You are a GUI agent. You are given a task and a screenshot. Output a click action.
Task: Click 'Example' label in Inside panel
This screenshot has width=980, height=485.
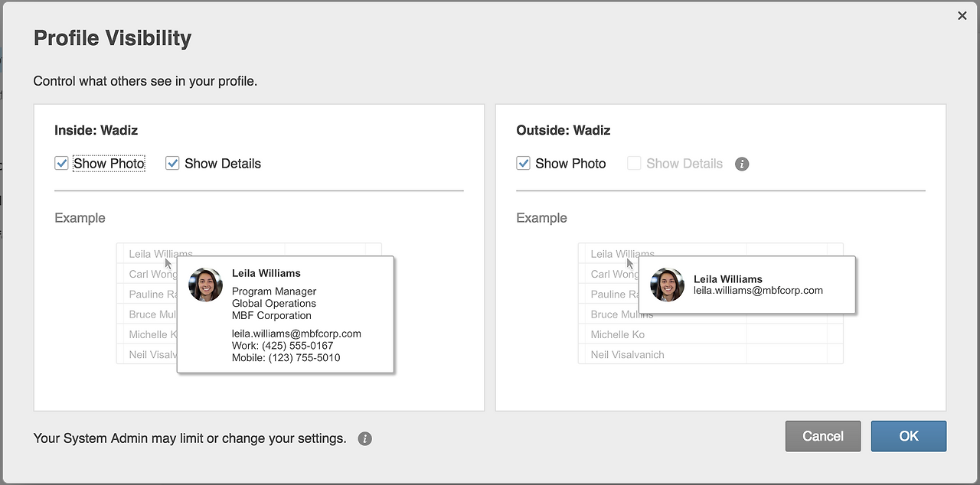pyautogui.click(x=80, y=218)
